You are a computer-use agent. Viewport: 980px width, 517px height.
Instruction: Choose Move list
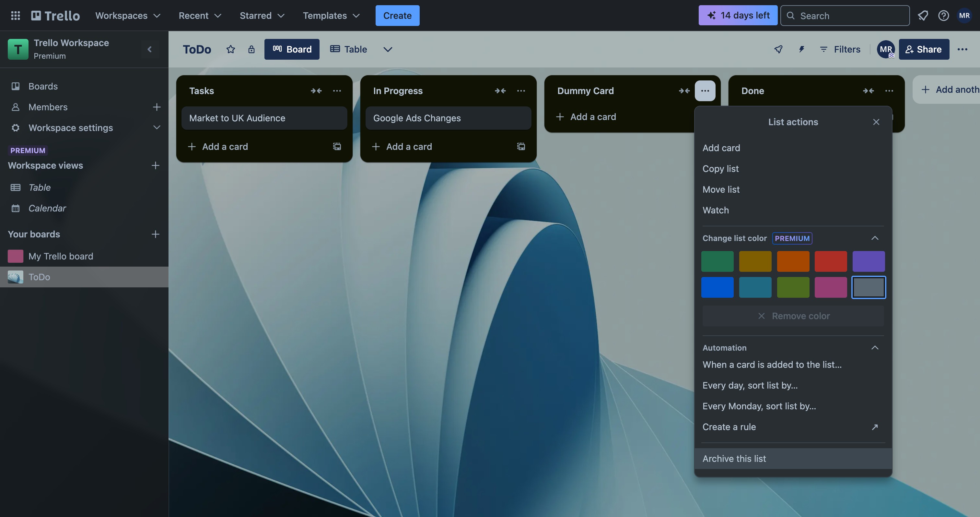tap(793, 189)
